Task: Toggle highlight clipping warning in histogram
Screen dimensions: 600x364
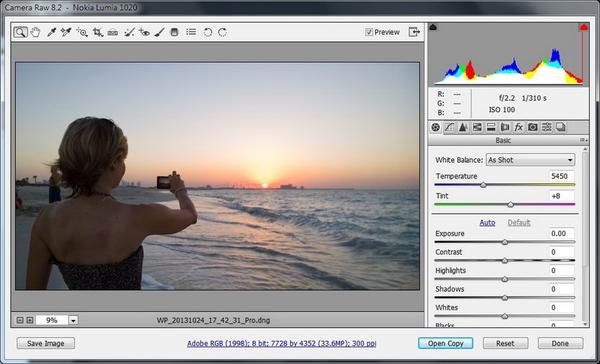Action: [x=584, y=27]
